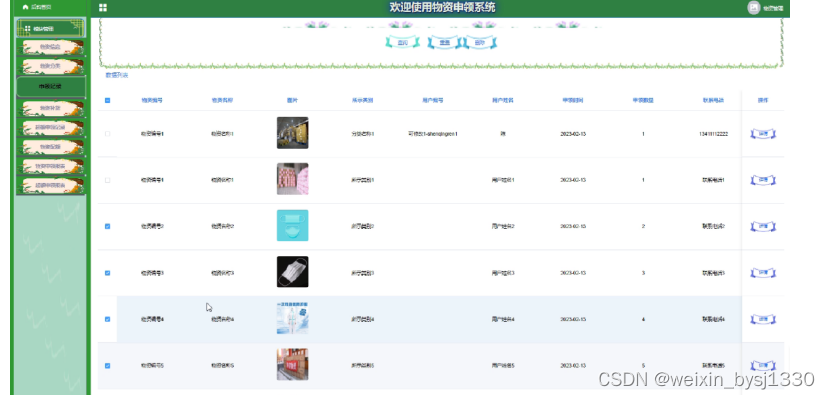This screenshot has height=399, width=830.
Task: Click the 联系电话3 cell
Action: pos(713,273)
